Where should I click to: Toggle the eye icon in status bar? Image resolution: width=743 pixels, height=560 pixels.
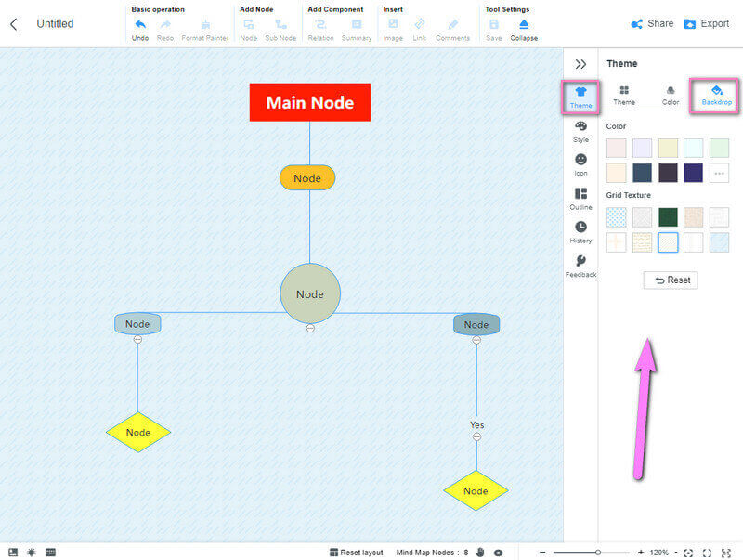point(499,552)
